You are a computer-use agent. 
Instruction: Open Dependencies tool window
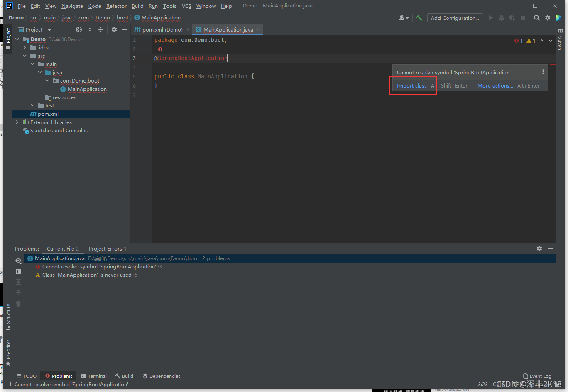[161, 376]
